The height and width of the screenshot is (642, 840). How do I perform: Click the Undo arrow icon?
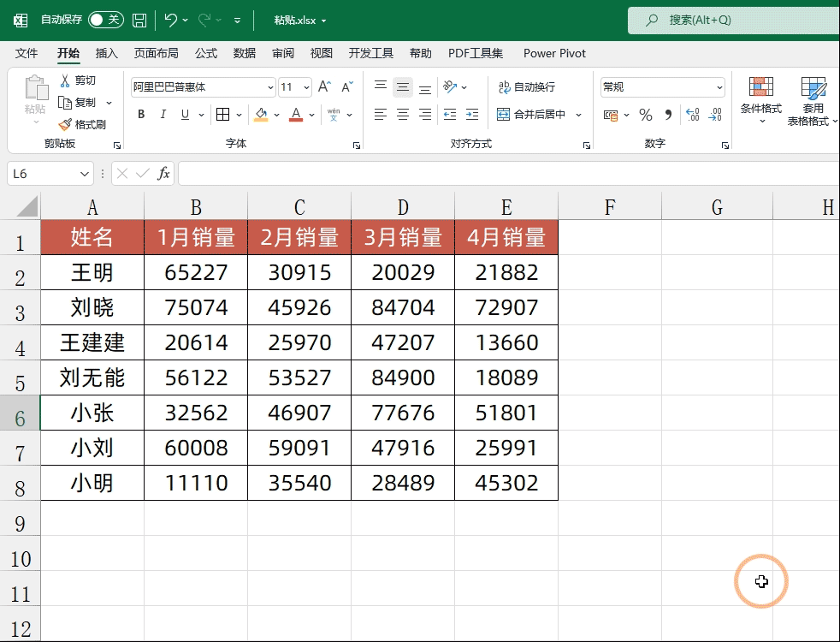[x=170, y=20]
